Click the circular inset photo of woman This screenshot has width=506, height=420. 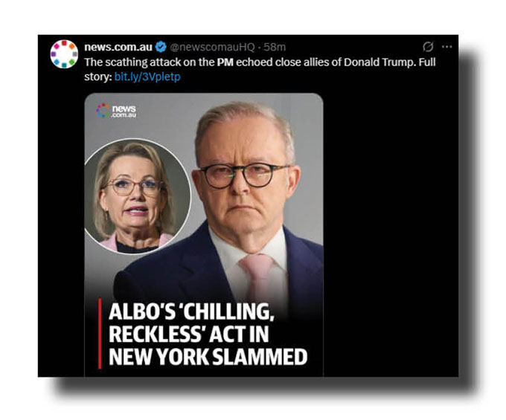(x=137, y=197)
